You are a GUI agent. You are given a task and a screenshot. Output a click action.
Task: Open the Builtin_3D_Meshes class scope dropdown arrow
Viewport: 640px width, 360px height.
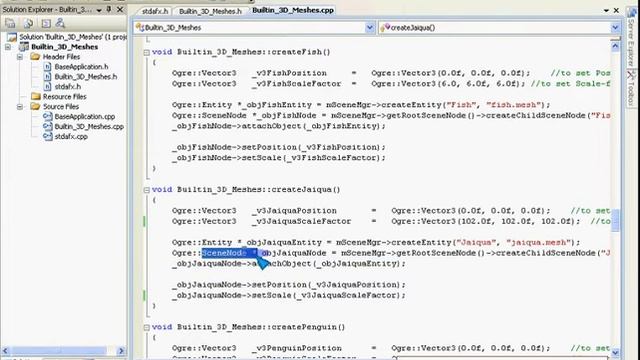[x=369, y=28]
